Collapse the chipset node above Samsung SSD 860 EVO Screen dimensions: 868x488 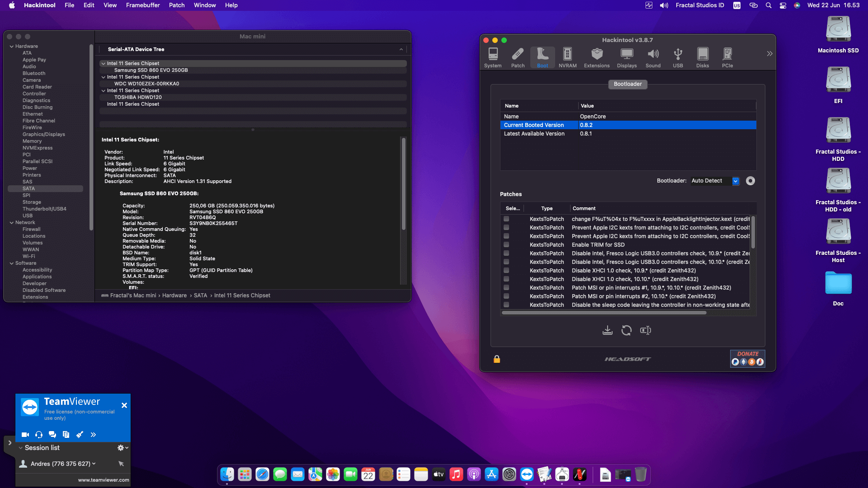(x=104, y=64)
